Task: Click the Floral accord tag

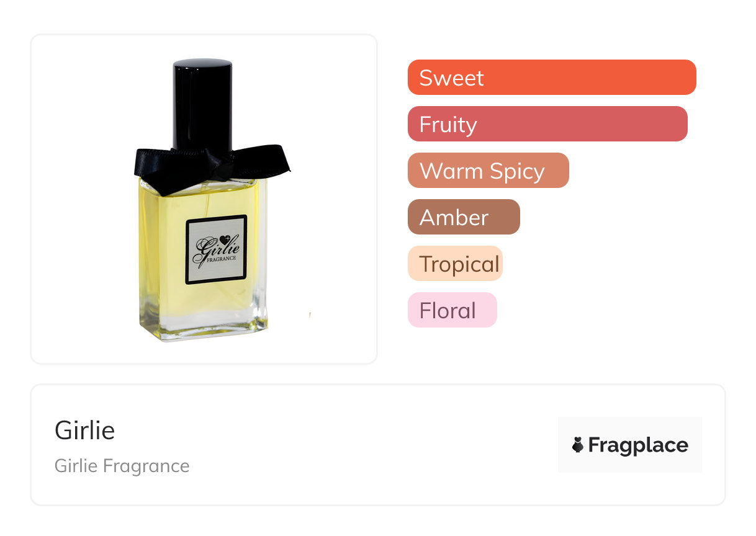Action: pos(452,310)
